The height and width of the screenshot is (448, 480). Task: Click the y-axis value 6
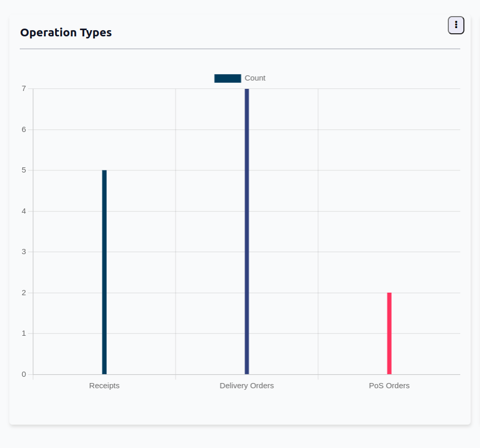click(24, 129)
